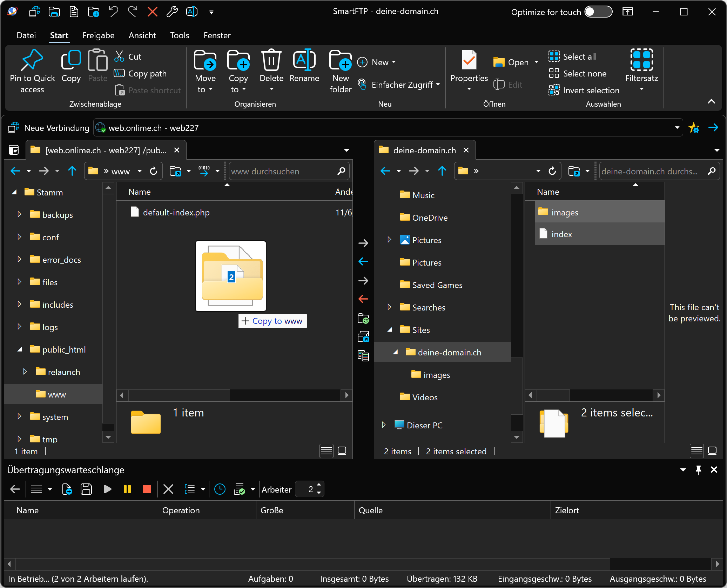
Task: Expand the backups folder in the tree
Action: [19, 214]
